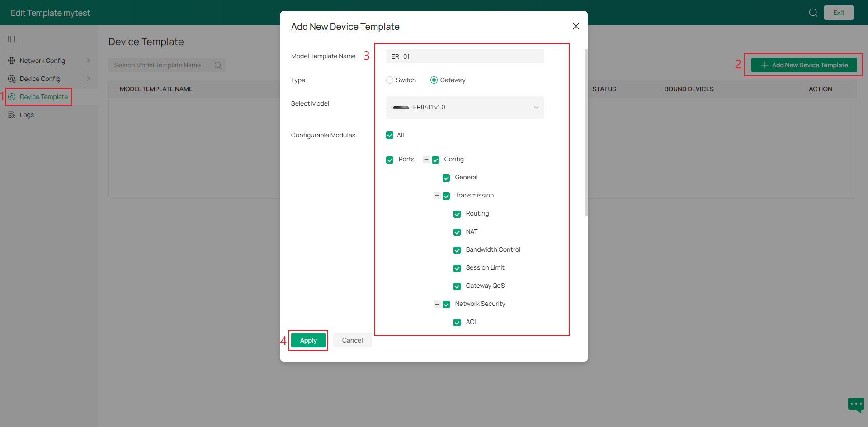The width and height of the screenshot is (868, 427).
Task: Click the MODEL TEMPLATE NAME column header
Action: 156,89
